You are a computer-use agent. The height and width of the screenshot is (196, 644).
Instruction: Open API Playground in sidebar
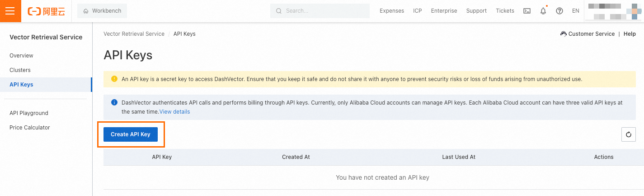tap(28, 113)
